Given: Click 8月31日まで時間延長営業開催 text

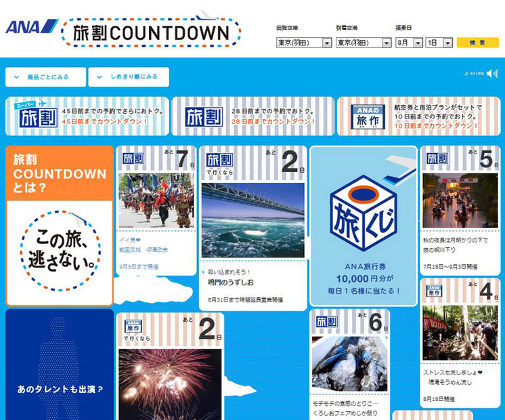Looking at the screenshot, I should click(x=246, y=300).
